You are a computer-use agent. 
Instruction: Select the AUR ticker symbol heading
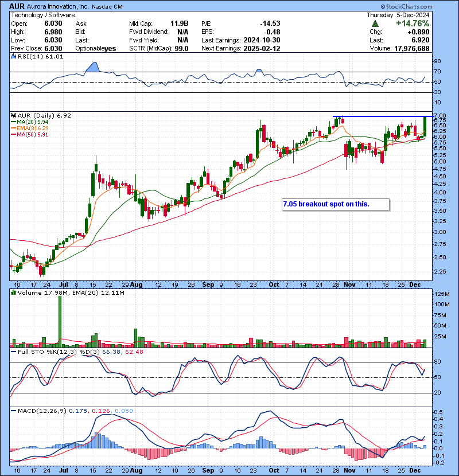click(17, 6)
